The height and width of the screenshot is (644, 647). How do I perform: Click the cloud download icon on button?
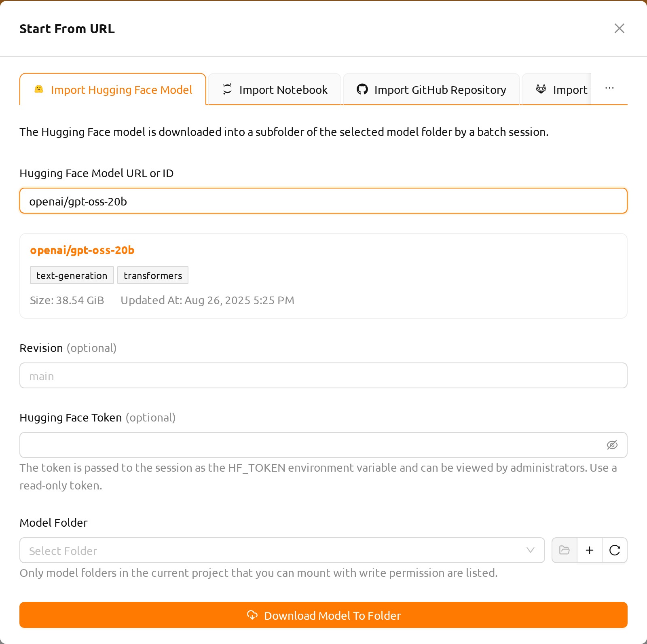tap(252, 615)
